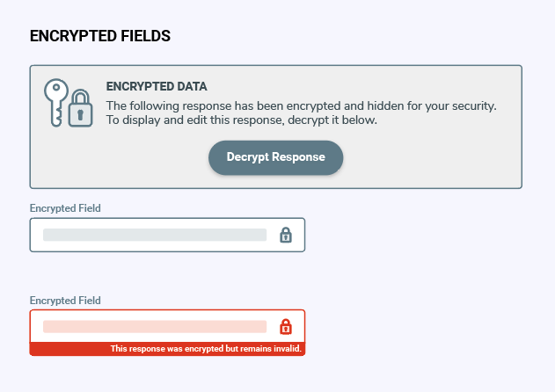Select the red-bordered invalid Encrypted Field input

click(x=167, y=327)
